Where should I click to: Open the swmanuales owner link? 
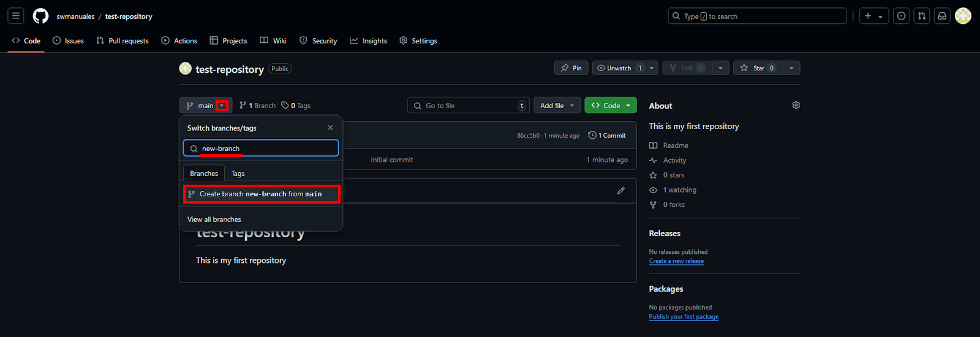tap(75, 17)
